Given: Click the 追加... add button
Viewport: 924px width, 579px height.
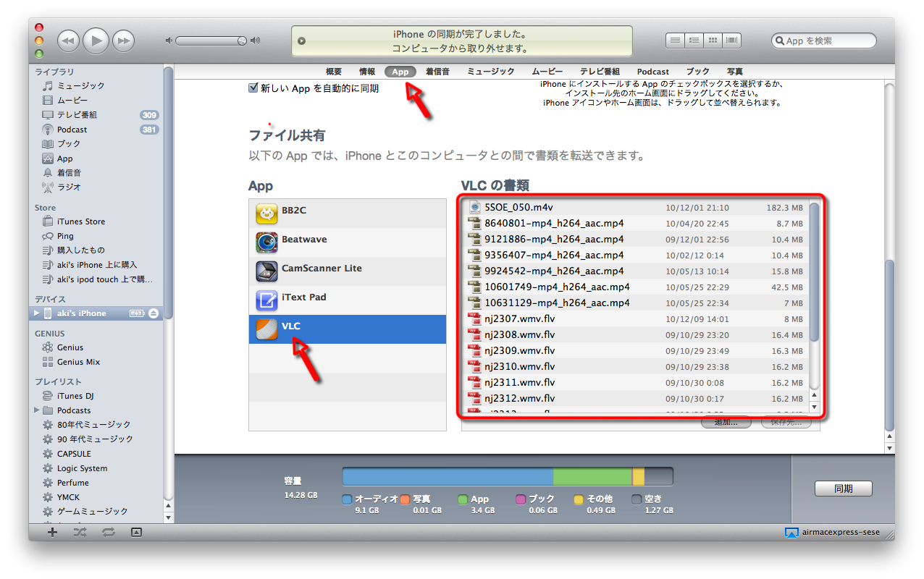Looking at the screenshot, I should click(x=726, y=422).
